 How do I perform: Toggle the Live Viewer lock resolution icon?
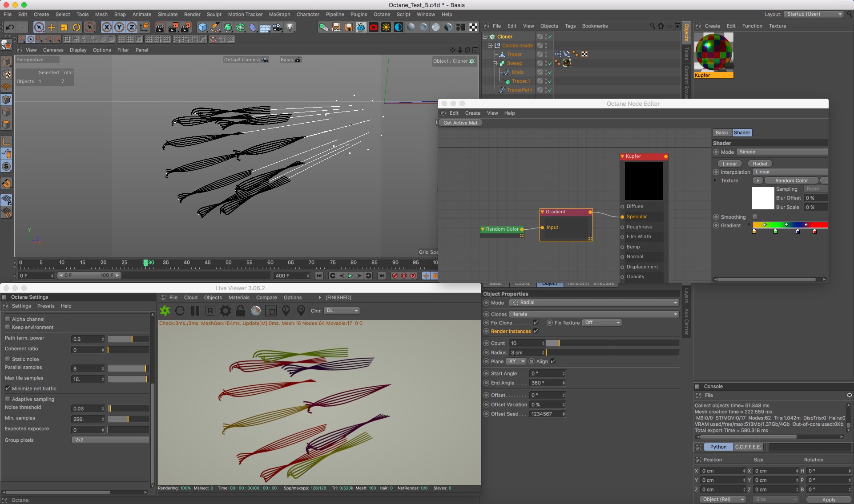coord(240,311)
